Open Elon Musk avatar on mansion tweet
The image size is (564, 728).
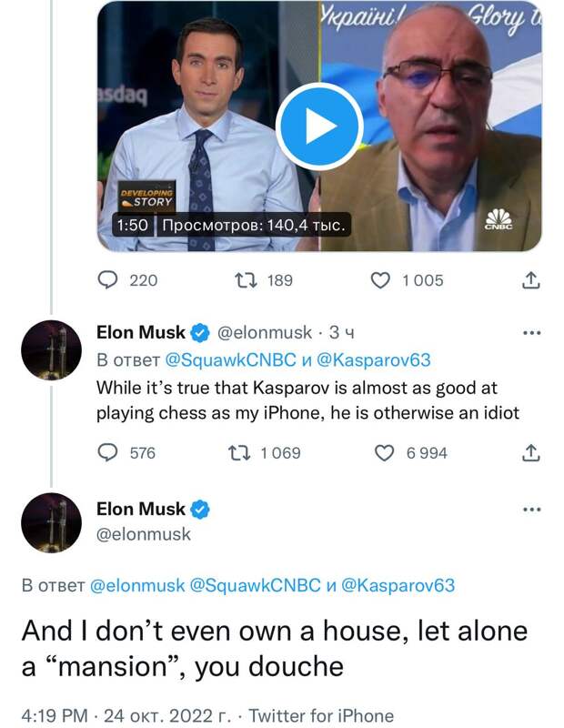point(52,522)
